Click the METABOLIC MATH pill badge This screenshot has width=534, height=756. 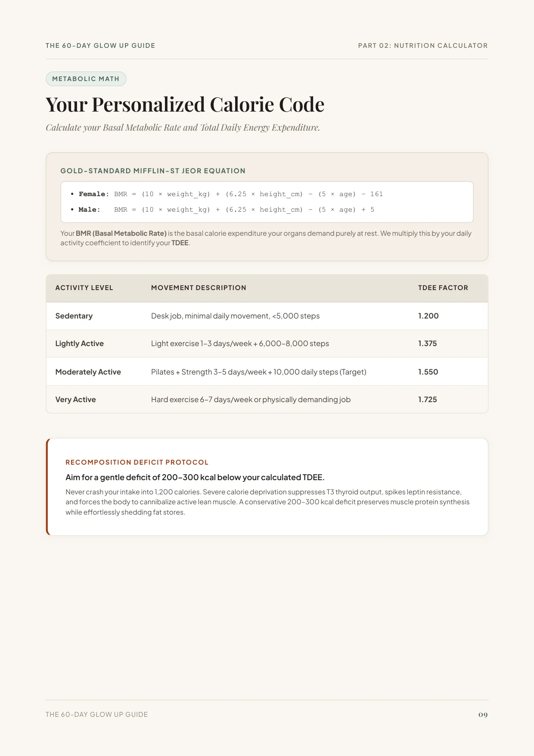86,79
